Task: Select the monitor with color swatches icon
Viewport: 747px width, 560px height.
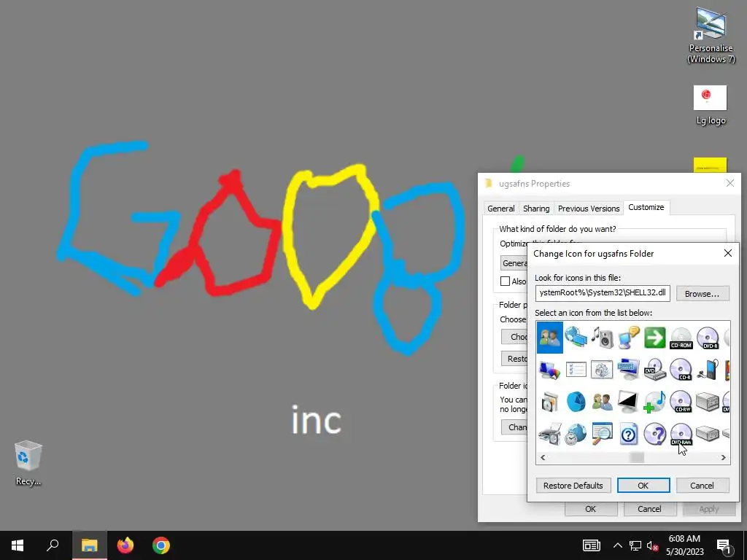Action: 550,370
